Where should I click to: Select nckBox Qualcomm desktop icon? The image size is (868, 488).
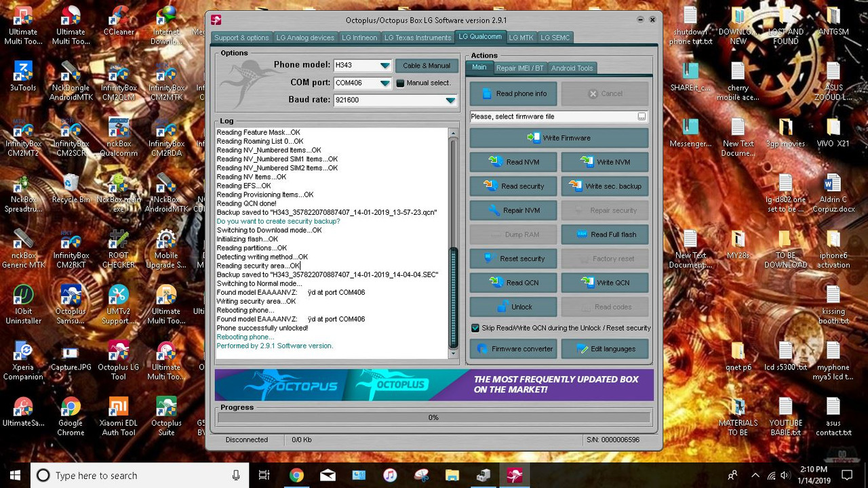pyautogui.click(x=119, y=138)
